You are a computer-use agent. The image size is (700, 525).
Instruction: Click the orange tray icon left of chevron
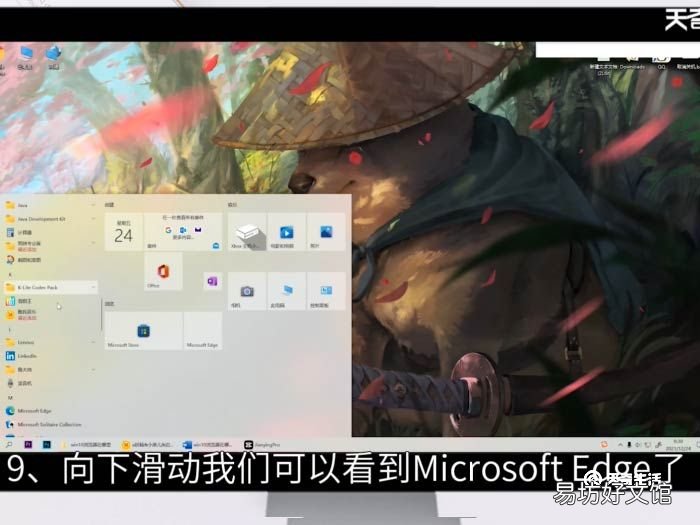pos(604,445)
